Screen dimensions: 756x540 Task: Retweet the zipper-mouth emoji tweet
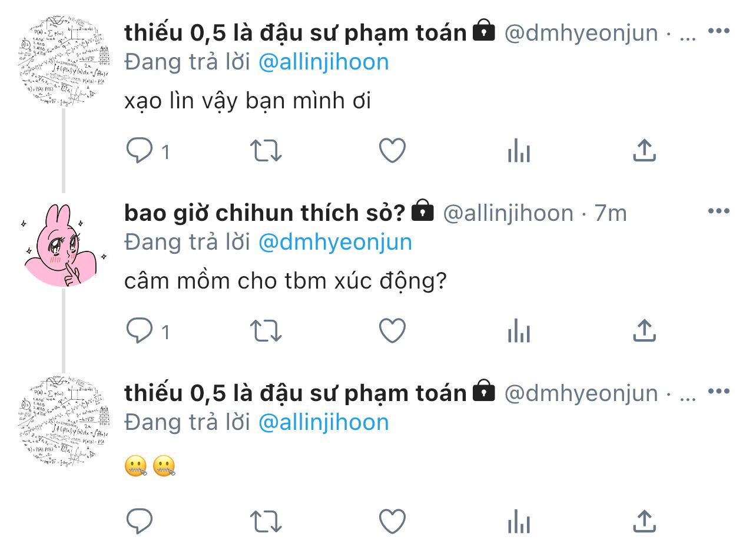point(266,521)
